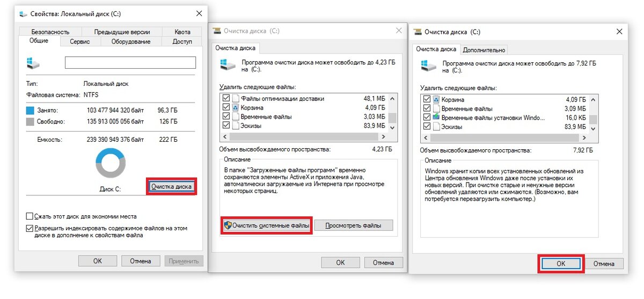Click the drive icon in Properties title bar
644x299 pixels.
point(24,13)
